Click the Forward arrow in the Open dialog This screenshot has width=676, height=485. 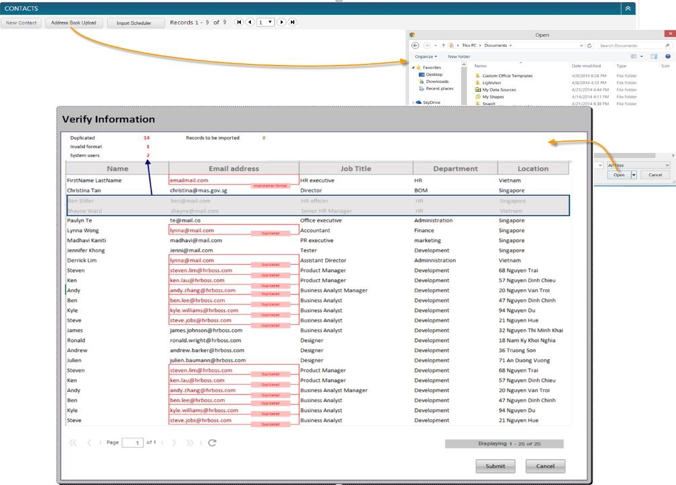pos(427,45)
